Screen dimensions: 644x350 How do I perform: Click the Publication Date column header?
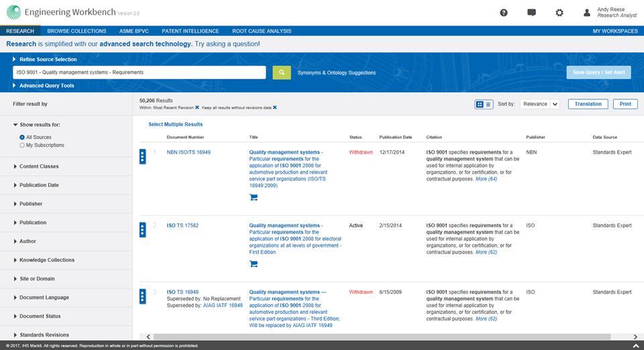(x=396, y=137)
